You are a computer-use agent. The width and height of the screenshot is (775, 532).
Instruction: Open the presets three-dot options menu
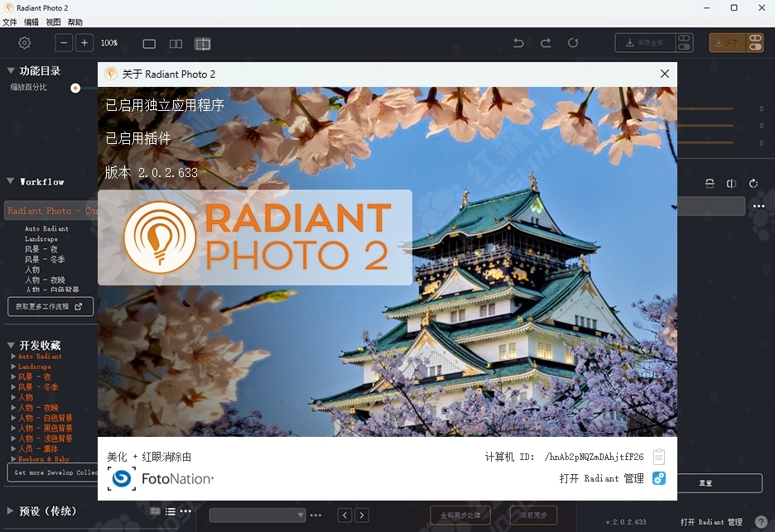click(x=185, y=511)
